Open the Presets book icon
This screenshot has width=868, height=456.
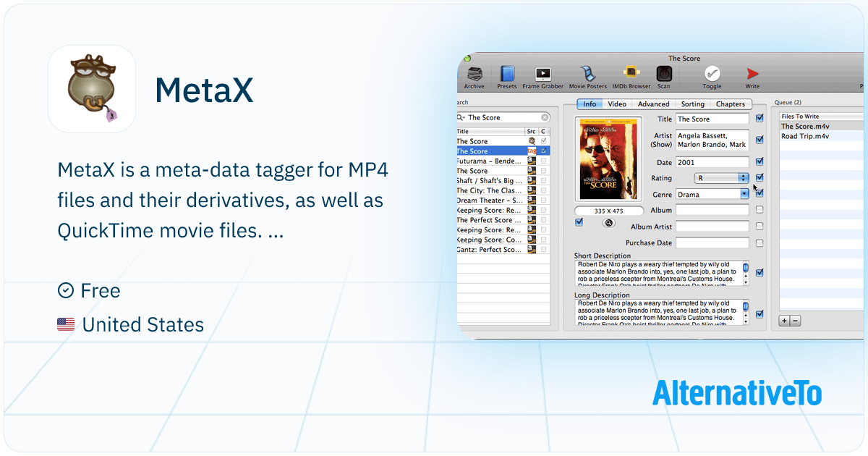(x=507, y=74)
